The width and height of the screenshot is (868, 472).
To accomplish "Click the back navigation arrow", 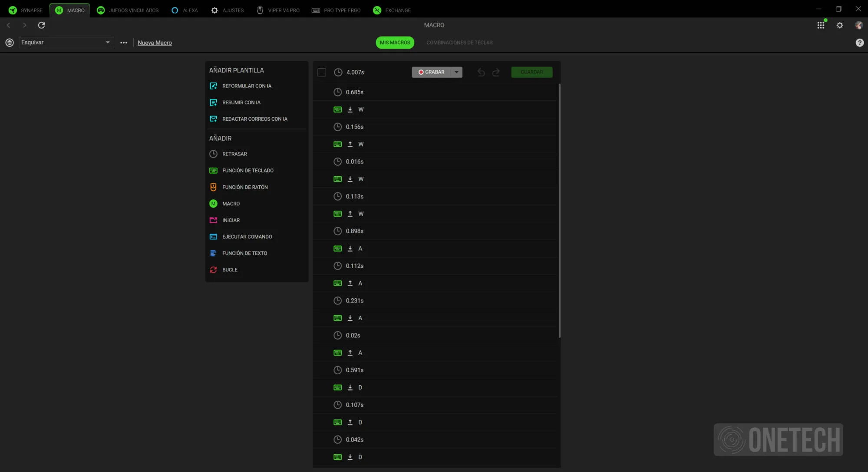I will pyautogui.click(x=9, y=25).
